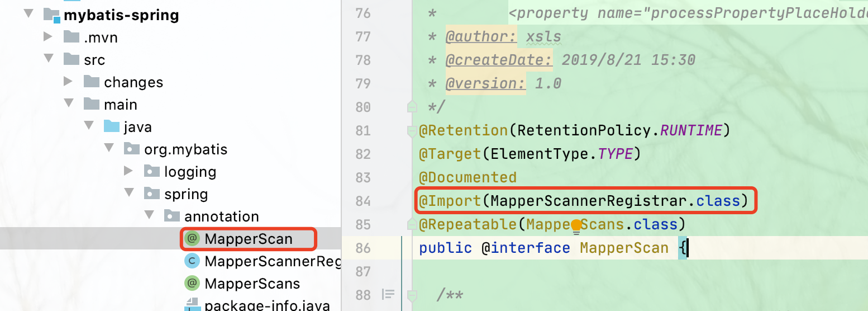Click the annotation package icon
Screen dimensions: 868x311
[x=172, y=216]
